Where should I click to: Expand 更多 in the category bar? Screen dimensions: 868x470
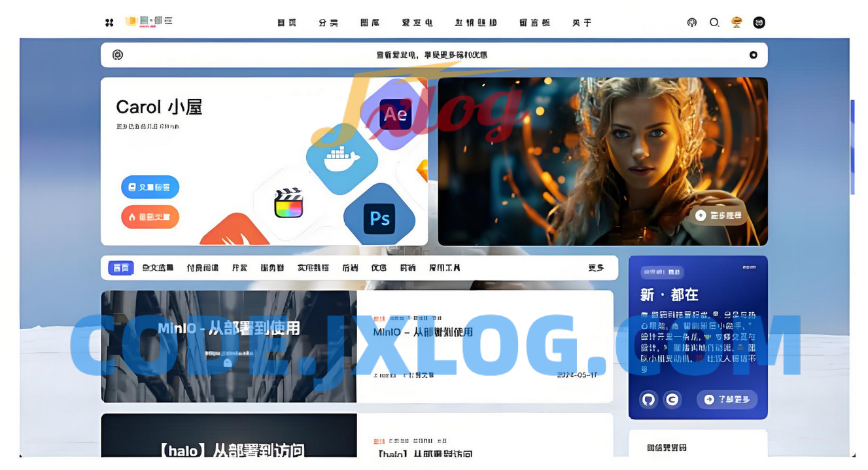coord(595,268)
